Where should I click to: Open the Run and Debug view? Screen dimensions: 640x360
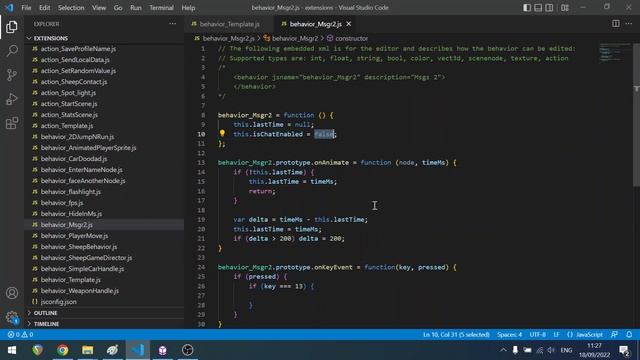(12, 99)
